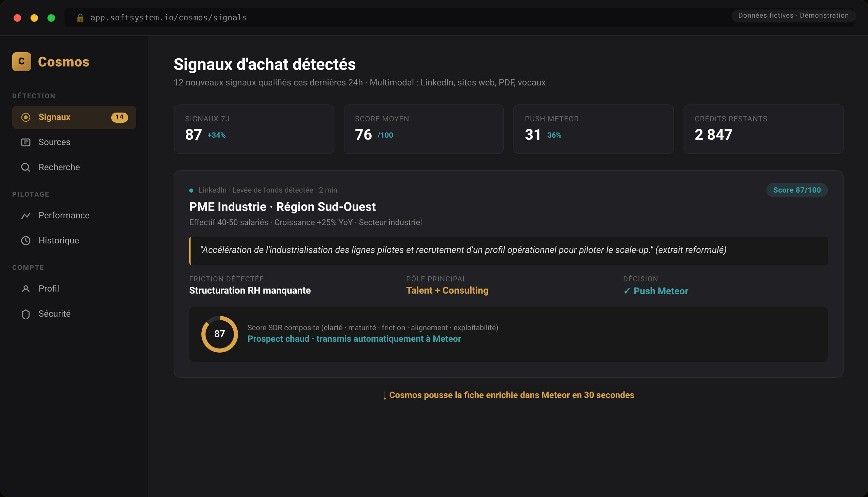Click Talent + Consulting pole

click(x=447, y=291)
